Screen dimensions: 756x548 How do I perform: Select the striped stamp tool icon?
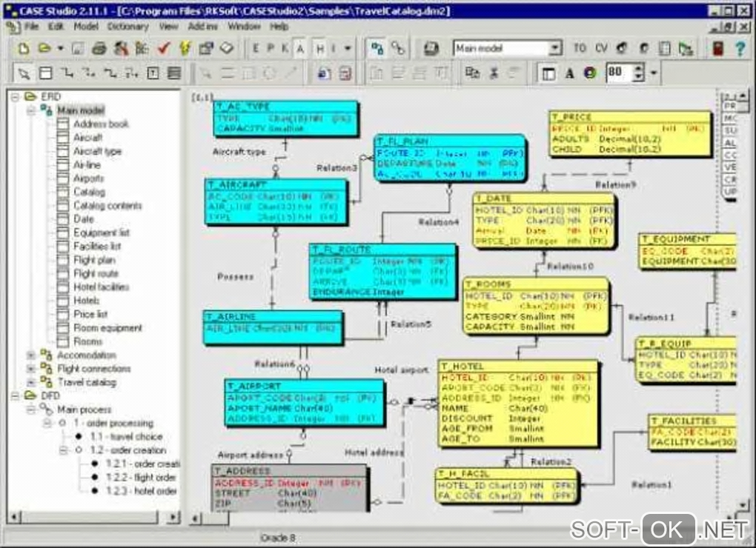(173, 73)
